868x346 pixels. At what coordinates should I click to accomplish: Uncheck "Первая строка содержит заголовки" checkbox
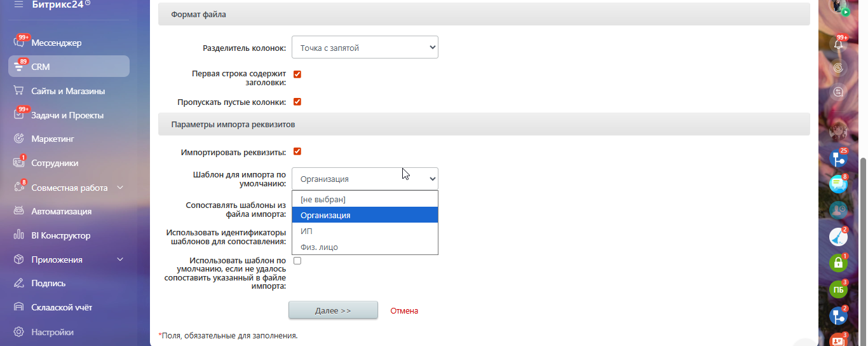pyautogui.click(x=297, y=74)
